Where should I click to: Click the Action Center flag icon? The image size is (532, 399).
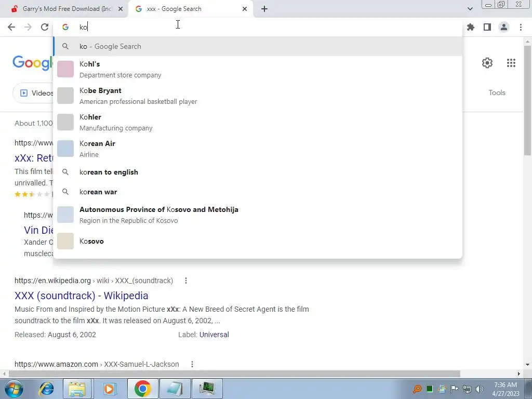[454, 389]
